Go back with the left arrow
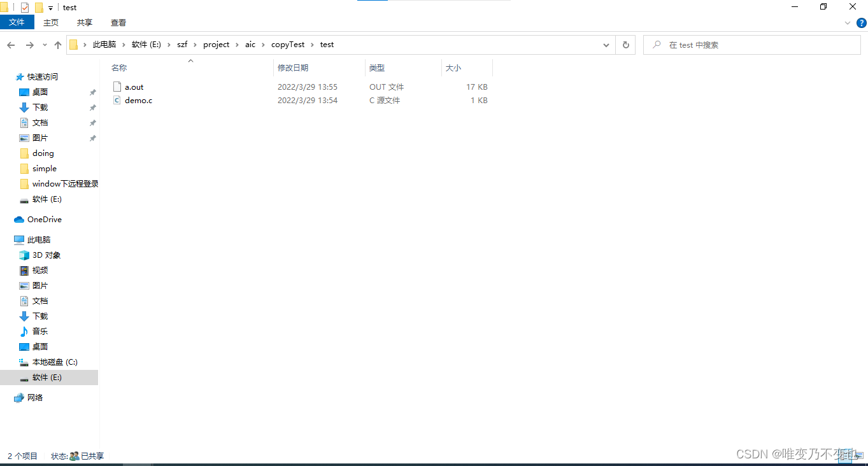 [x=11, y=45]
